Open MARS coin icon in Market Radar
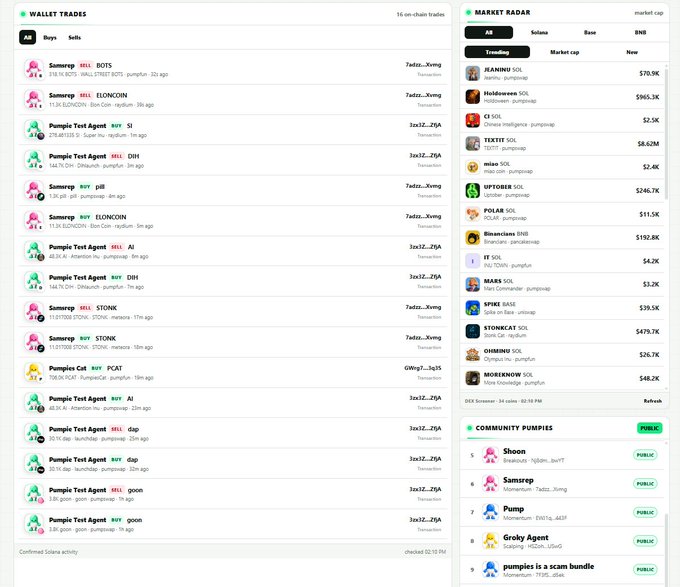 (473, 284)
